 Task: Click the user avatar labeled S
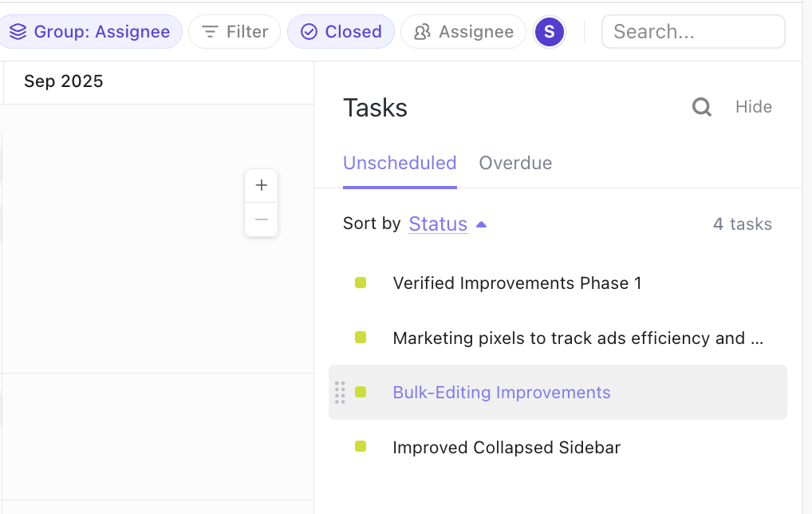pyautogui.click(x=550, y=32)
